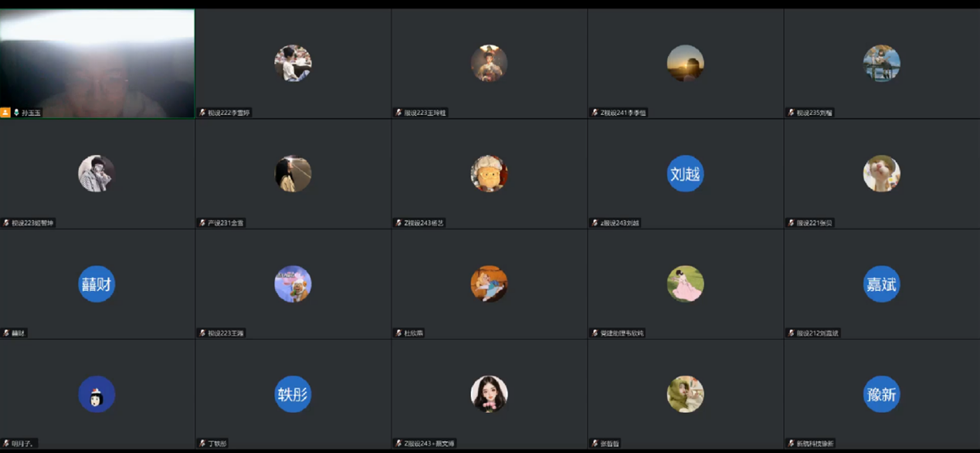
Task: Click the muted mic icon in 囍财's tile
Action: 6,333
